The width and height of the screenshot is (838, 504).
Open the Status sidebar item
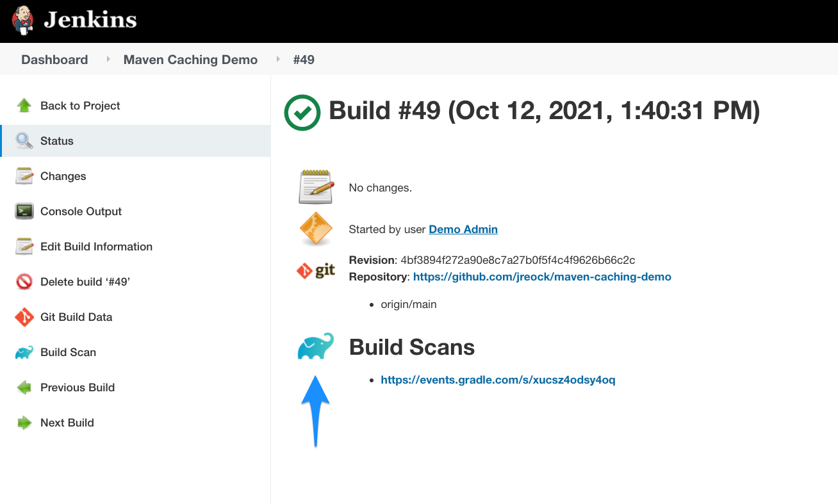tap(57, 141)
